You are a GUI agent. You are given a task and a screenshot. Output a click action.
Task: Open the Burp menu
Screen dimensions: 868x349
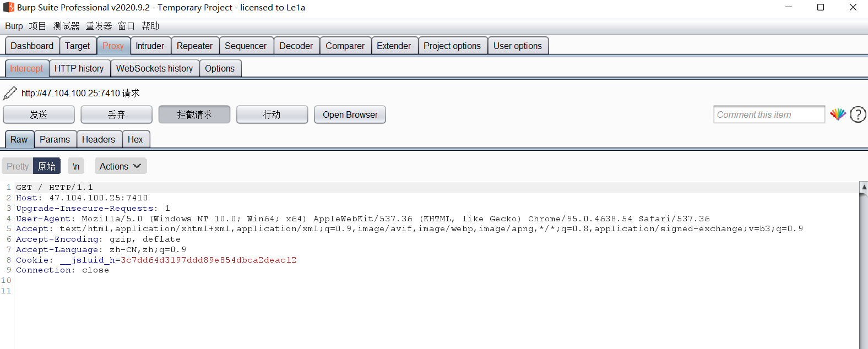(x=14, y=26)
